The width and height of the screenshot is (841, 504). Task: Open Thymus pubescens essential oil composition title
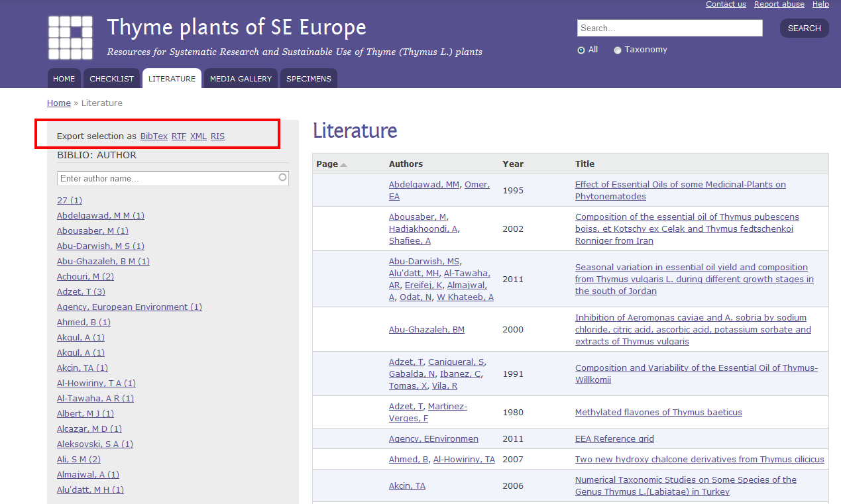[x=687, y=228]
